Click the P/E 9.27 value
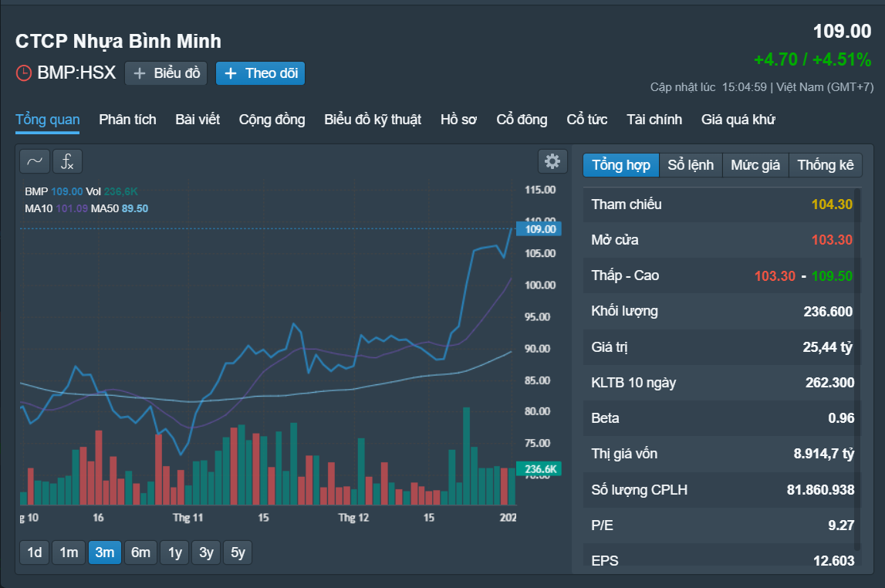Viewport: 885px width, 588px height. (x=841, y=525)
